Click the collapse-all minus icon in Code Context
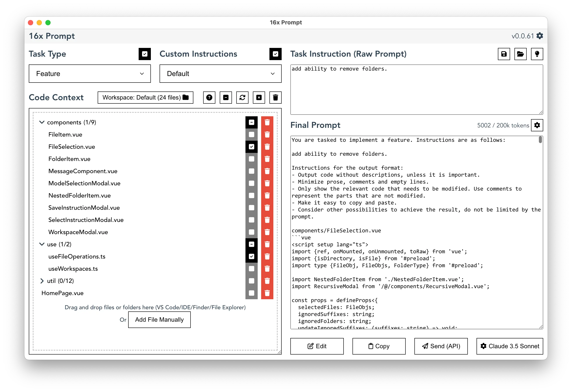Screen dimensions: 572x392 226,98
